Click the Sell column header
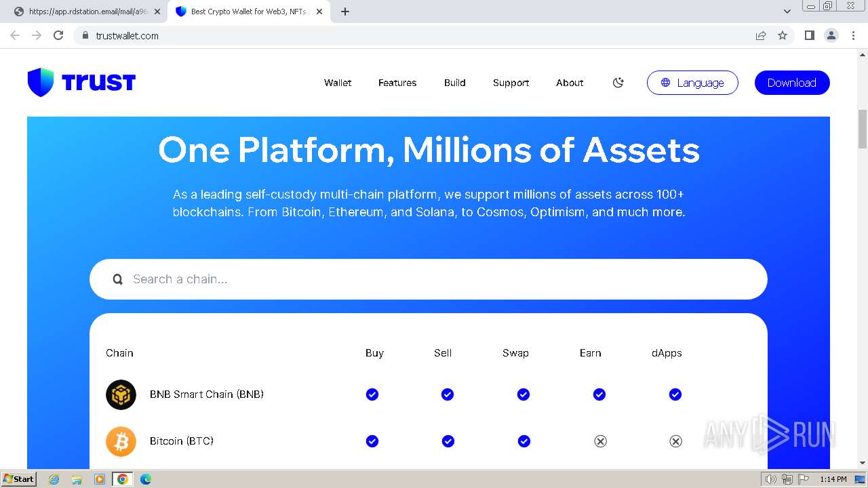 [x=443, y=353]
